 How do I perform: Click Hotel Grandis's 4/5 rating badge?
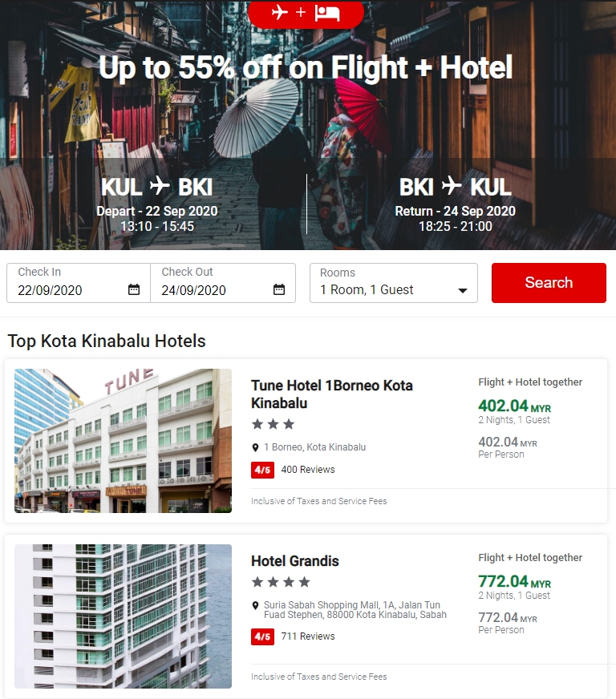263,636
